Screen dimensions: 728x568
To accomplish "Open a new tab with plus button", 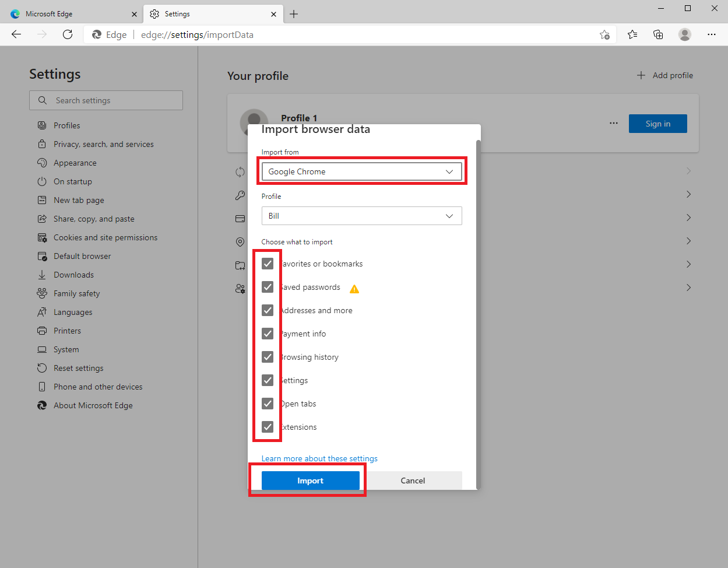I will (x=294, y=14).
